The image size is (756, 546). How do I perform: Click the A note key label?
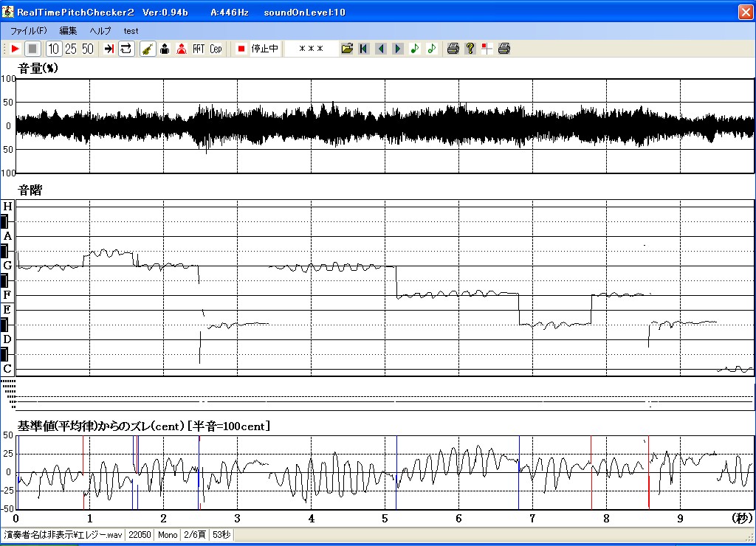7,236
